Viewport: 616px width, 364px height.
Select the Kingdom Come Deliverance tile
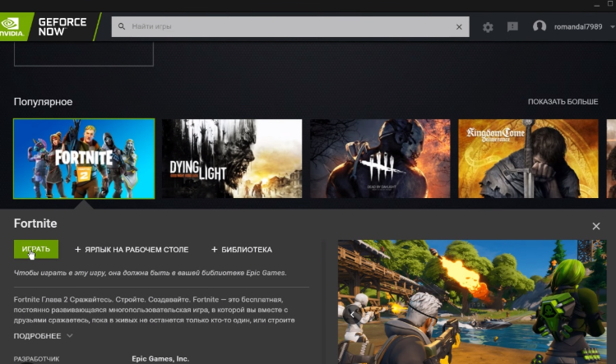click(x=528, y=159)
